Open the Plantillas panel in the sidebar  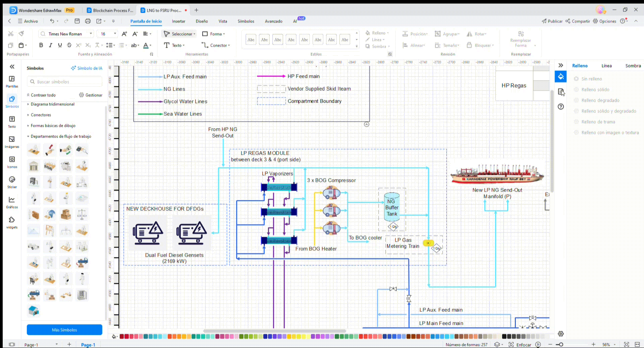(12, 81)
